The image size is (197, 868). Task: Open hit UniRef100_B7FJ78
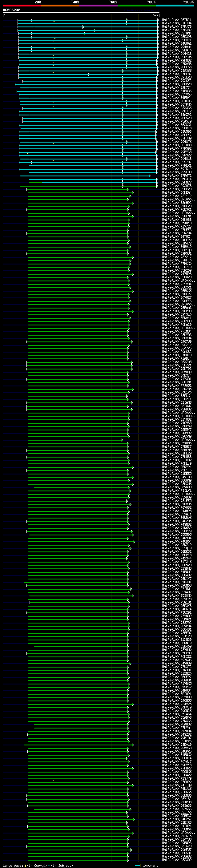point(177,26)
